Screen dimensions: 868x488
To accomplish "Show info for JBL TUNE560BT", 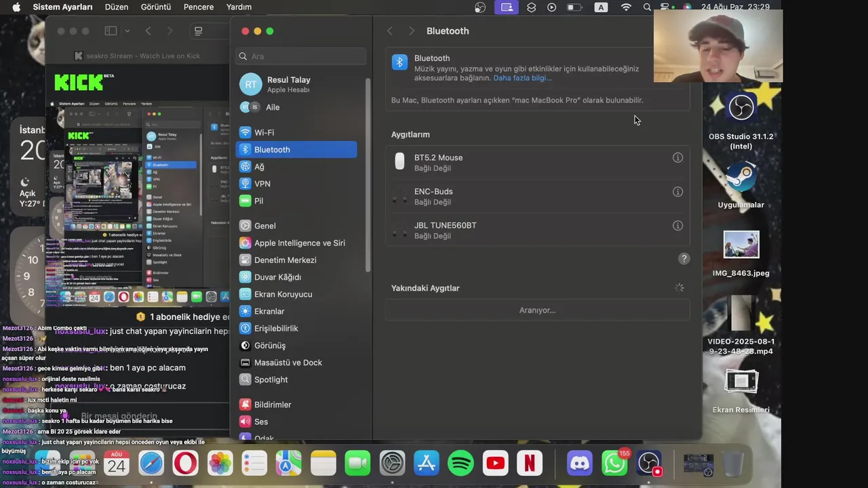I will pyautogui.click(x=677, y=226).
